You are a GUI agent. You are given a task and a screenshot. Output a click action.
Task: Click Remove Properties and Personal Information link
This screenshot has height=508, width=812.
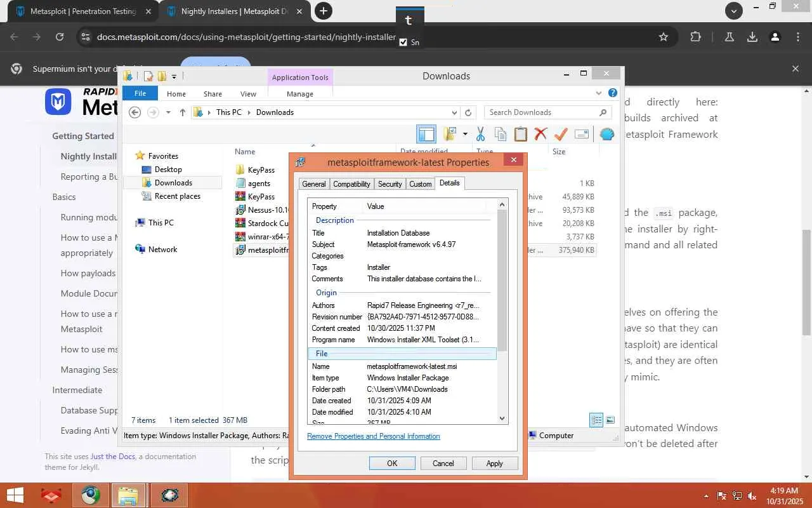(x=373, y=436)
